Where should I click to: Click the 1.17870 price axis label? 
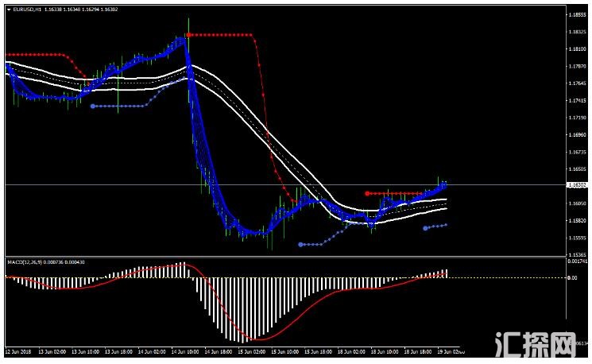[x=577, y=66]
